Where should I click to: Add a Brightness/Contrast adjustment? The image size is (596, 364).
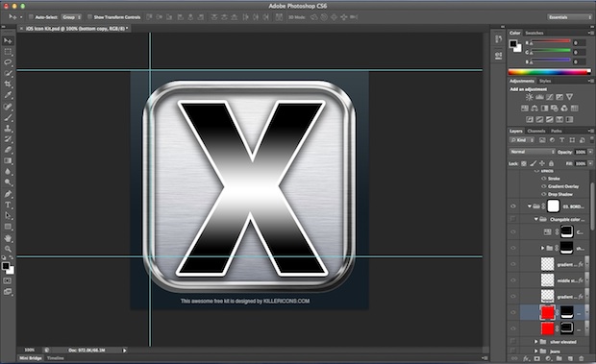[x=530, y=97]
